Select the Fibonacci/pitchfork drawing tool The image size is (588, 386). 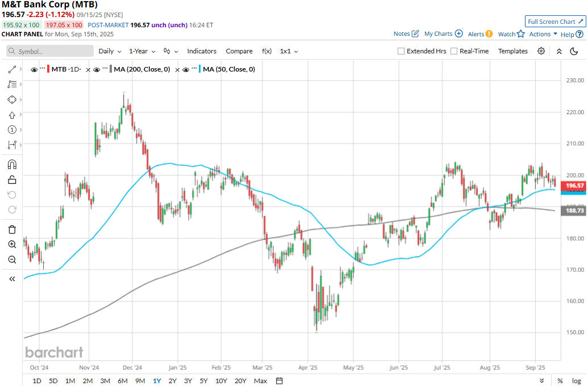[12, 85]
